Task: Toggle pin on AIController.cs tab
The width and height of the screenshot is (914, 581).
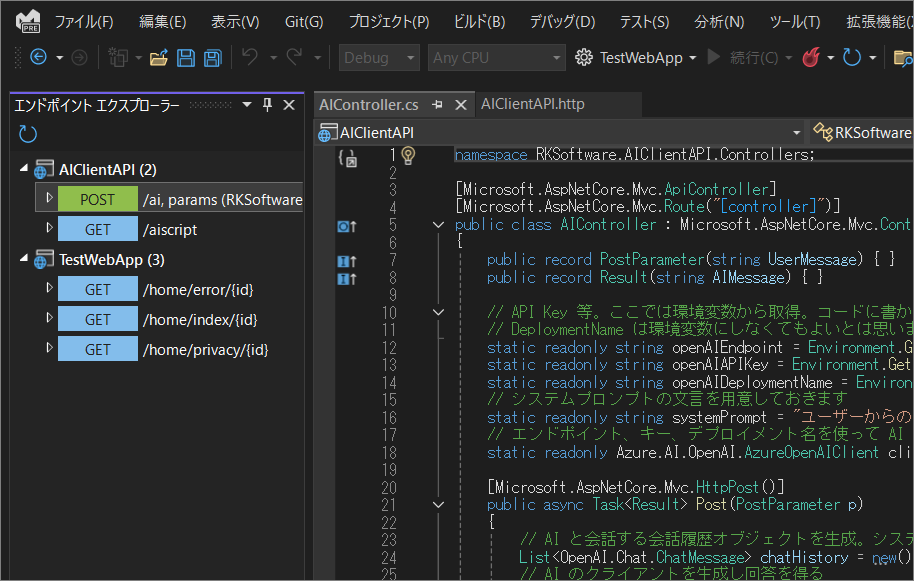Action: point(437,105)
